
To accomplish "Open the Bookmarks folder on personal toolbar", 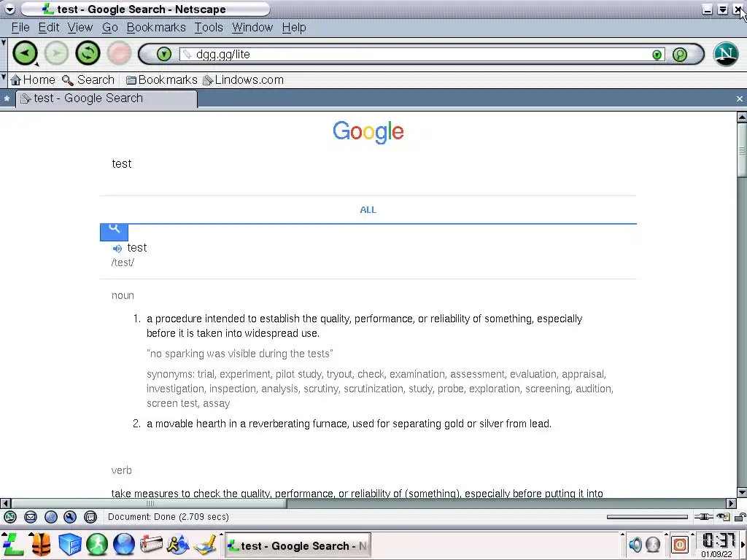I will [x=161, y=80].
